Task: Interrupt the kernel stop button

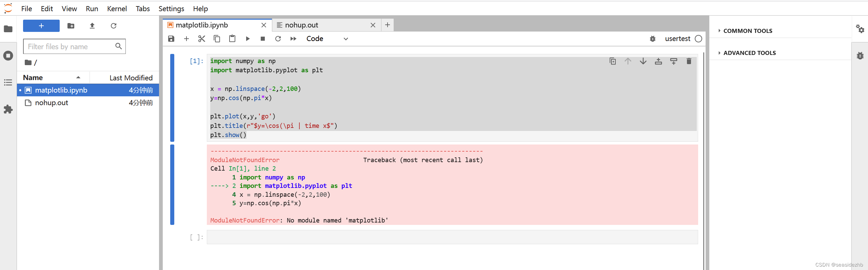Action: tap(263, 39)
